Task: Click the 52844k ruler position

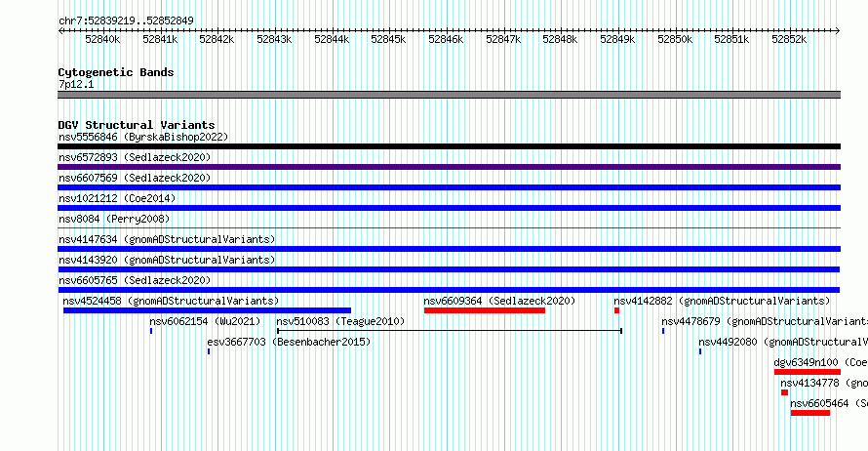Action: click(332, 39)
